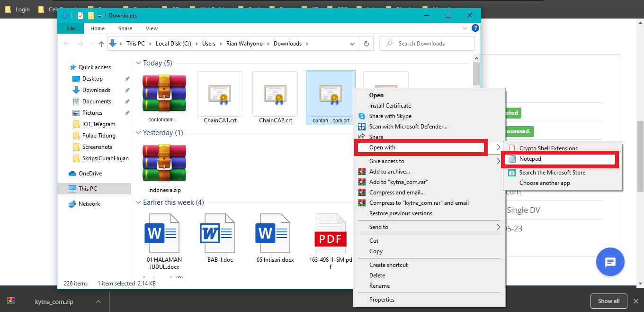The image size is (644, 312).
Task: Open the explorer Help question mark icon
Action: pos(475,28)
